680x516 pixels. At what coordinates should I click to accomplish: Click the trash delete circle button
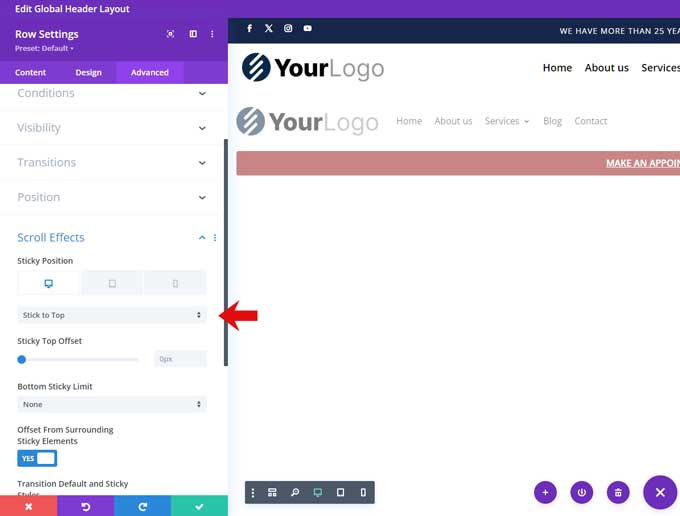(x=618, y=492)
